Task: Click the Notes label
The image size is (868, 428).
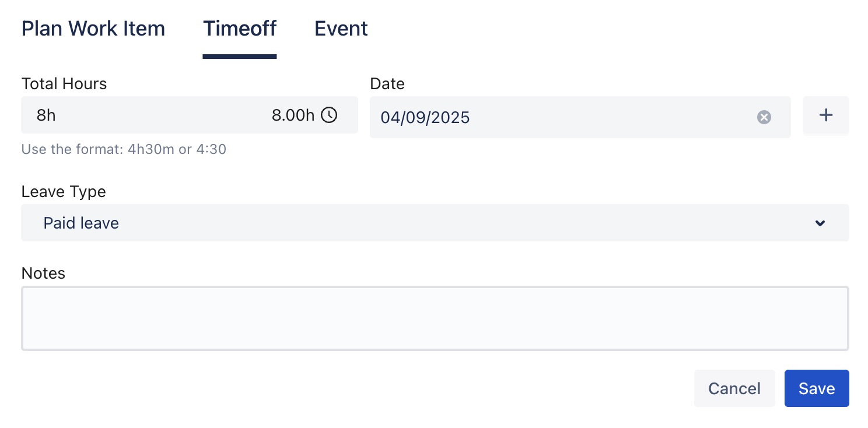Action: click(x=43, y=273)
